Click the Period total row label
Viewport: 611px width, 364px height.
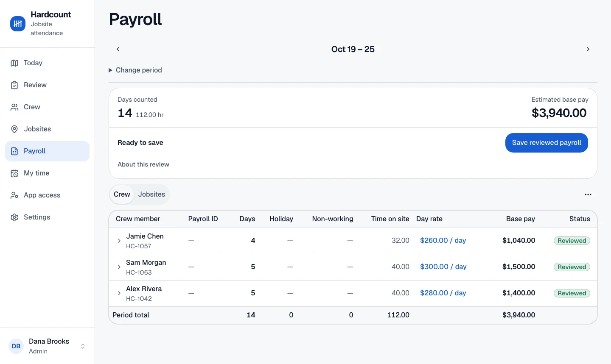(x=131, y=315)
